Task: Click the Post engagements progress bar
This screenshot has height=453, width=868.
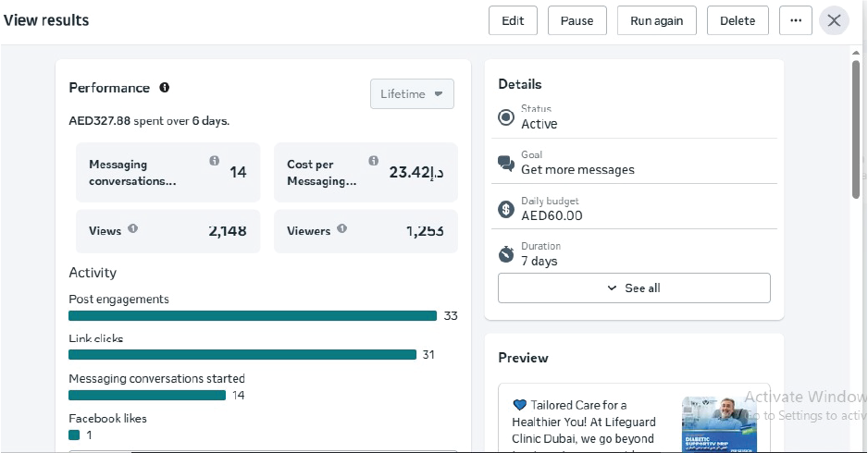Action: [252, 316]
